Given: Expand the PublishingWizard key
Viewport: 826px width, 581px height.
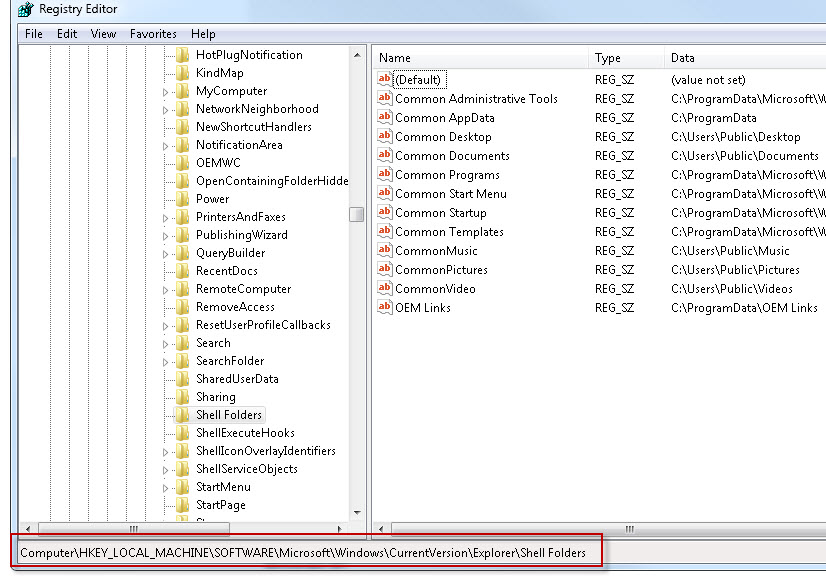Looking at the screenshot, I should point(165,236).
